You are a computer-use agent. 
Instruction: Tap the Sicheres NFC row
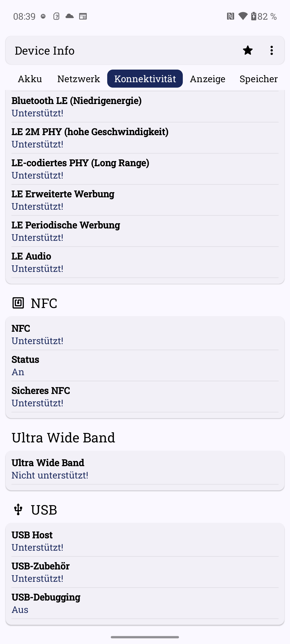click(145, 397)
